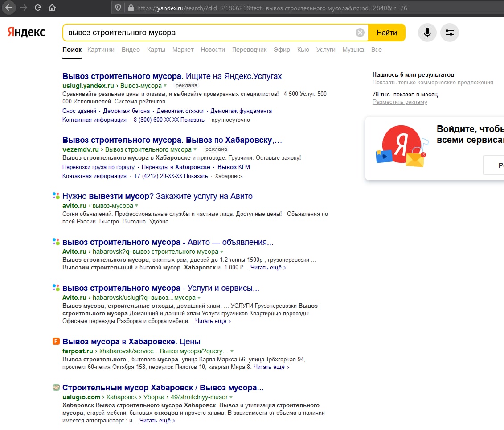Click the 'Разместить рекламу' link
Image resolution: width=504 pixels, height=430 pixels.
point(400,102)
